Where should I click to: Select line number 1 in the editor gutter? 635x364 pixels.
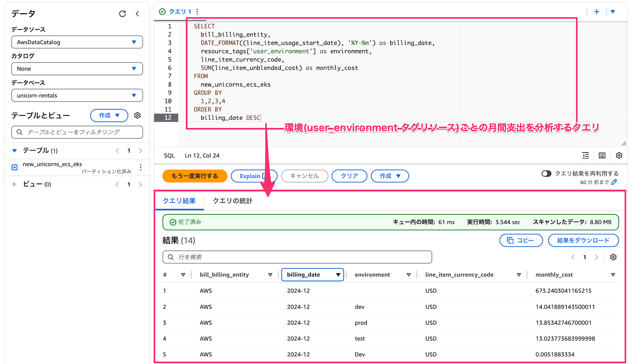coord(170,26)
